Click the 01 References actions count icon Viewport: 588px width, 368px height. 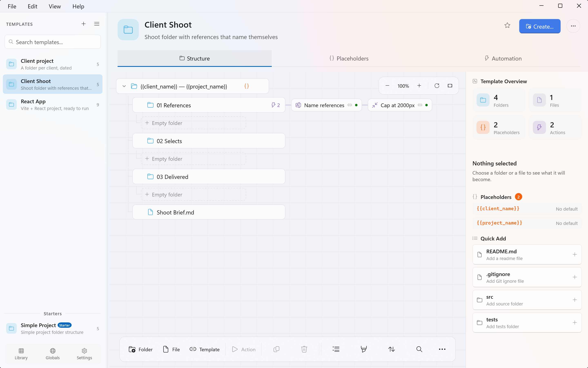click(x=276, y=105)
